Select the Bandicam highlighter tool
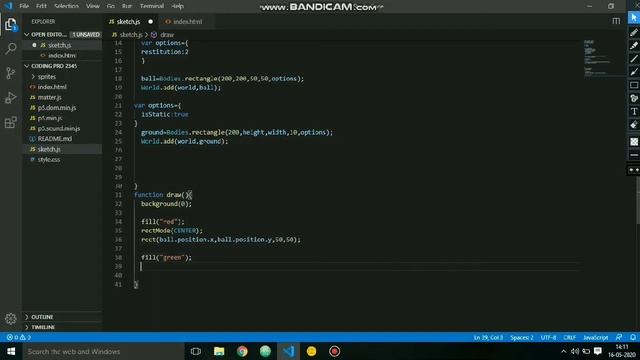640x360 pixels. point(634,46)
